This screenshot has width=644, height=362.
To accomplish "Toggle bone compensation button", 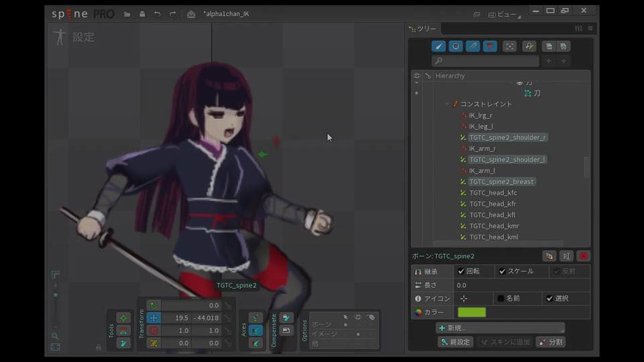I will 286,318.
